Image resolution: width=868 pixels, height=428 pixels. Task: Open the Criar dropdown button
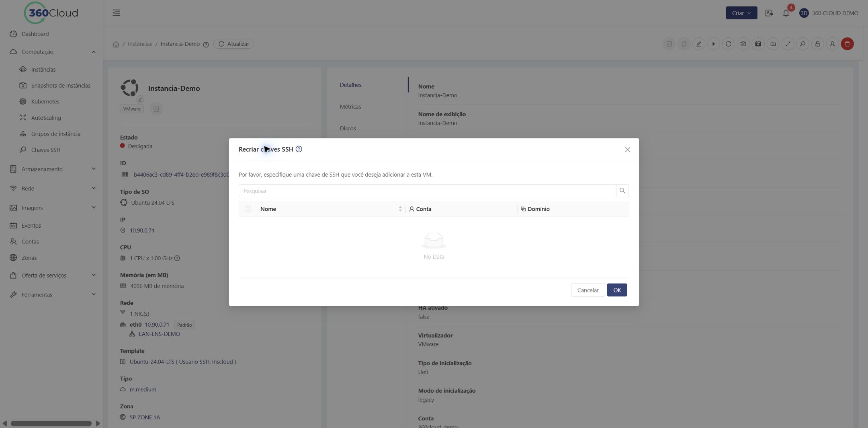coord(741,13)
